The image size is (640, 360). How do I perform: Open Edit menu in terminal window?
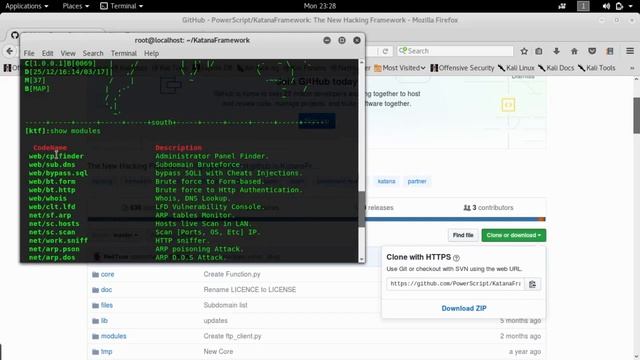pyautogui.click(x=47, y=53)
